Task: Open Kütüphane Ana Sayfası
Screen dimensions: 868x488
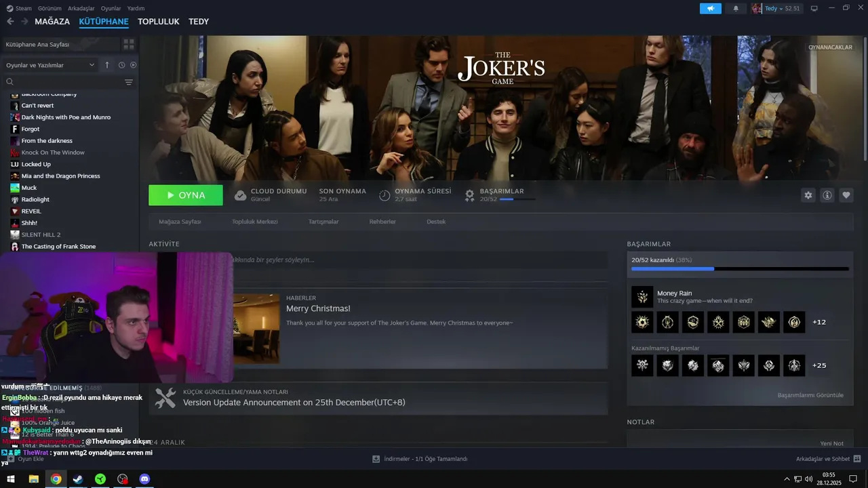Action: [x=60, y=44]
